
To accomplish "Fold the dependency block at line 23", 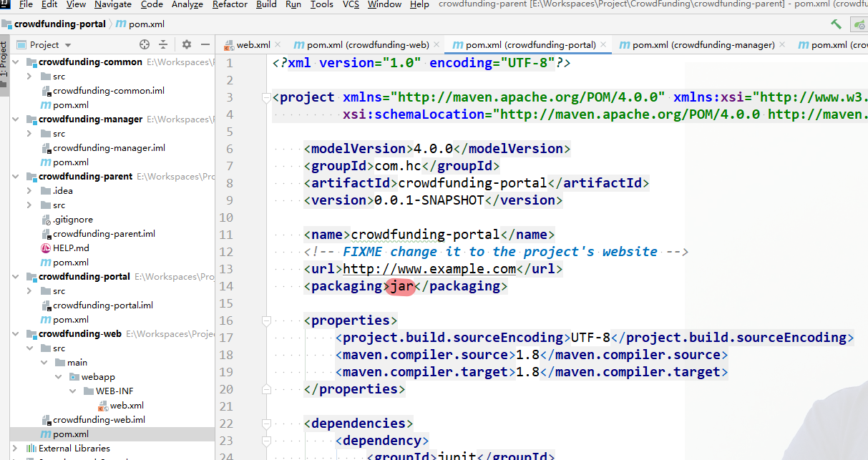I will (x=266, y=441).
